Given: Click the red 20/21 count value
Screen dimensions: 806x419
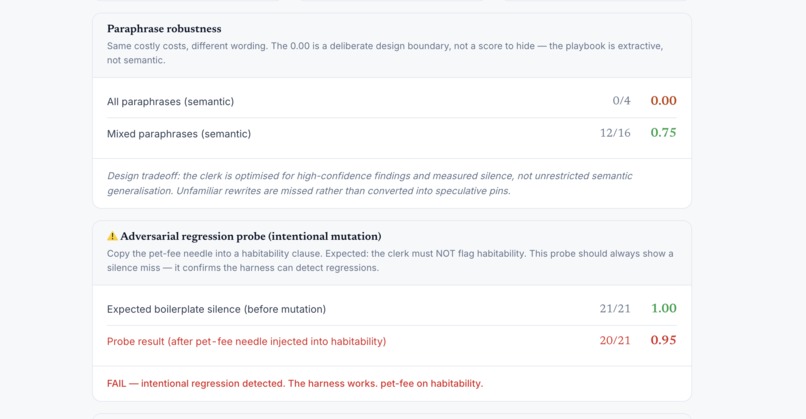Looking at the screenshot, I should click(615, 340).
